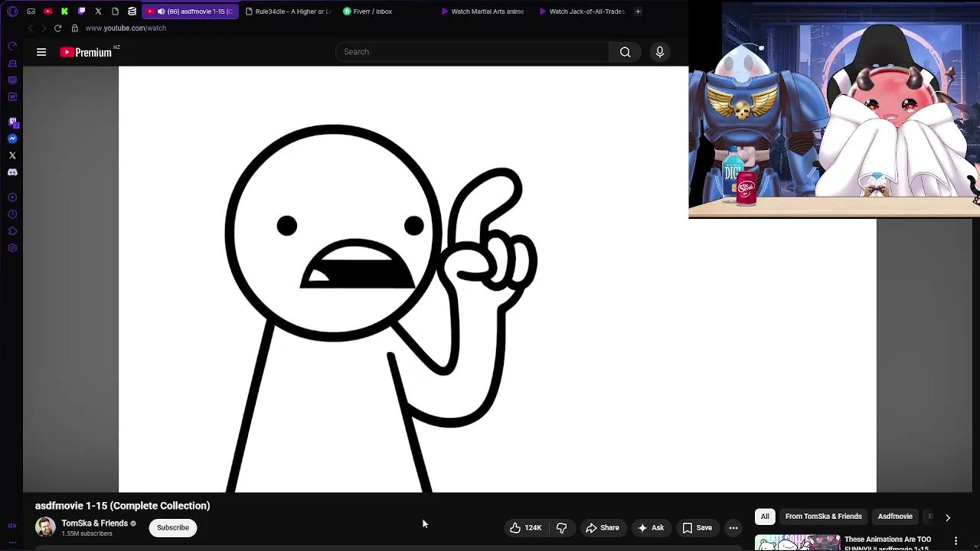This screenshot has height=551, width=980.
Task: Click the 1.55M subscribers text
Action: 87,533
